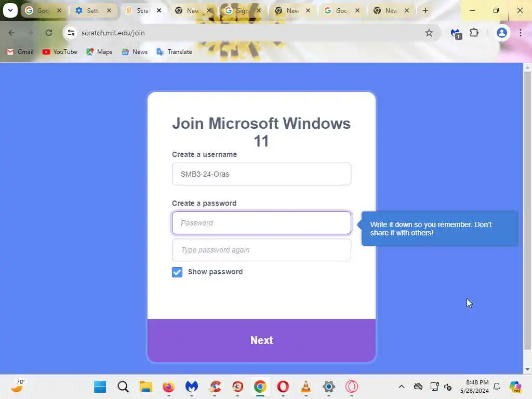The height and width of the screenshot is (399, 532).
Task: Open the Extensions puzzle menu
Action: (474, 33)
